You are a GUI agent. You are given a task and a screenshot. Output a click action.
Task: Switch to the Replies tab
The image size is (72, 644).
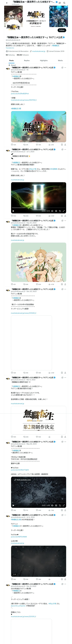click(x=27, y=61)
